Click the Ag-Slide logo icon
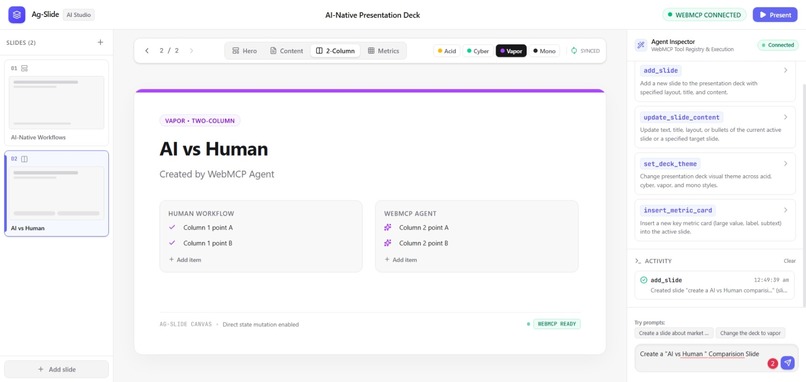 click(x=16, y=15)
